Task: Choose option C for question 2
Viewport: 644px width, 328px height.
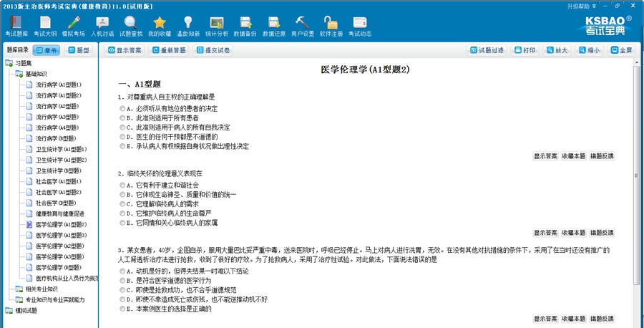Action: 122,204
